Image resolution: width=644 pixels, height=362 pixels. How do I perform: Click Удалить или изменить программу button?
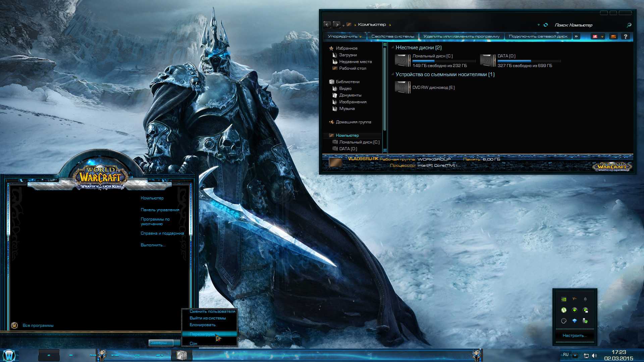click(x=461, y=36)
